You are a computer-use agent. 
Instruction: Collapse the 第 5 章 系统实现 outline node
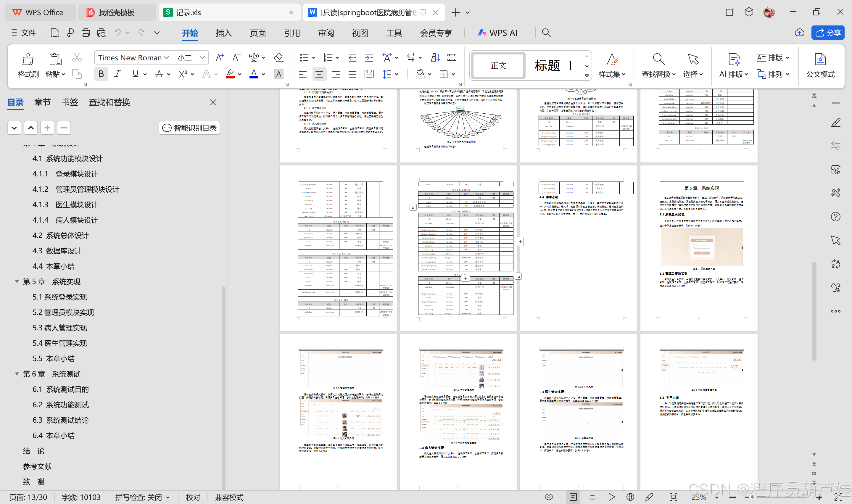tap(17, 281)
